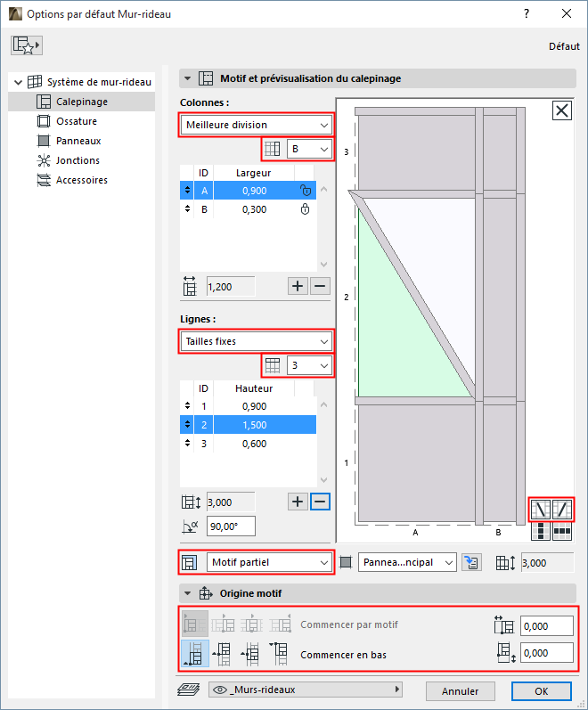Close the Options par défaut Mur-rideau dialog

pos(567,13)
